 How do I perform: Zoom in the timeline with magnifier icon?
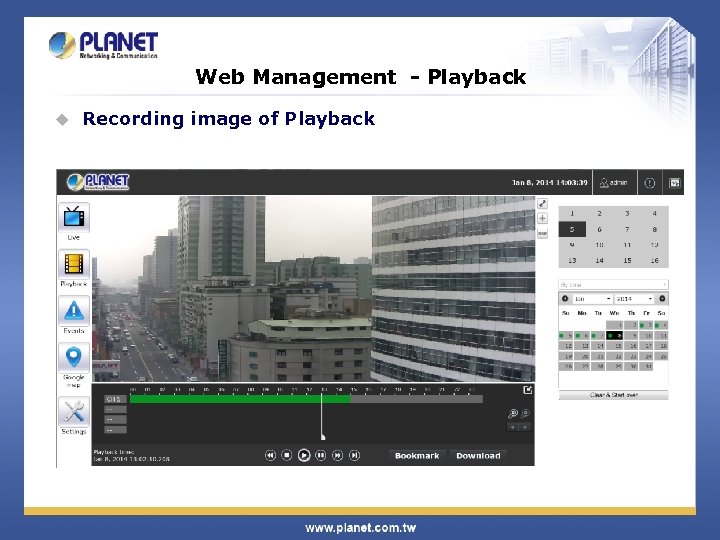tap(512, 414)
